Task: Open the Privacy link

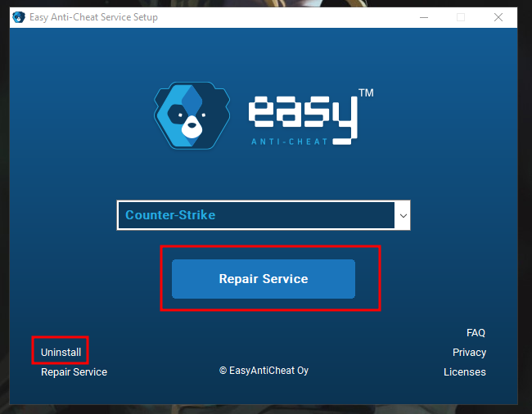Action: [x=469, y=353]
